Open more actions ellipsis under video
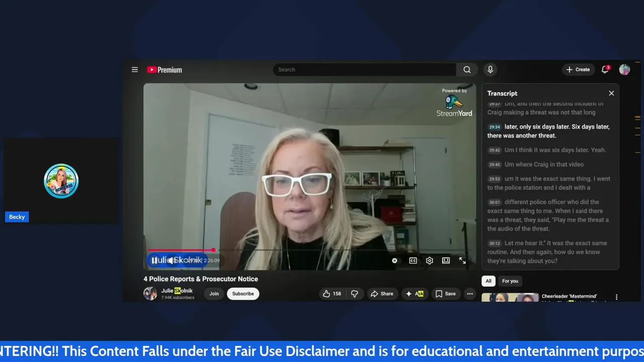Image resolution: width=644 pixels, height=362 pixels. (470, 294)
